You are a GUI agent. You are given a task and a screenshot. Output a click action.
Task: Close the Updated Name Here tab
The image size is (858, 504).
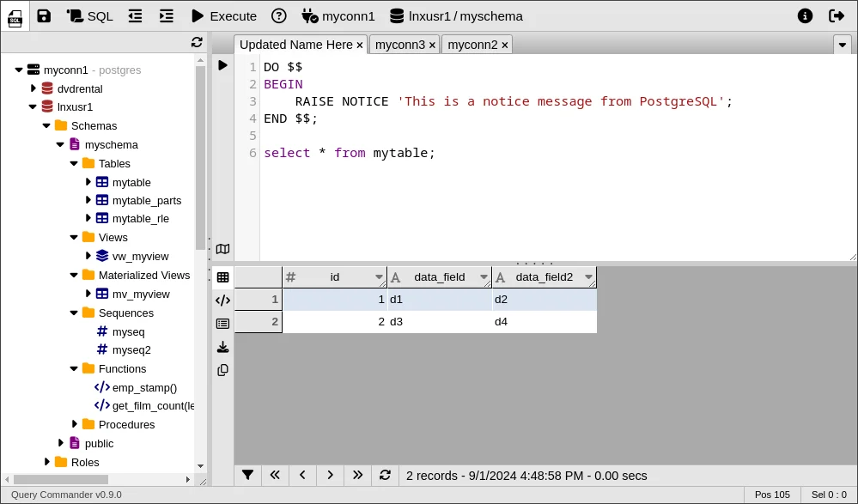pyautogui.click(x=360, y=45)
